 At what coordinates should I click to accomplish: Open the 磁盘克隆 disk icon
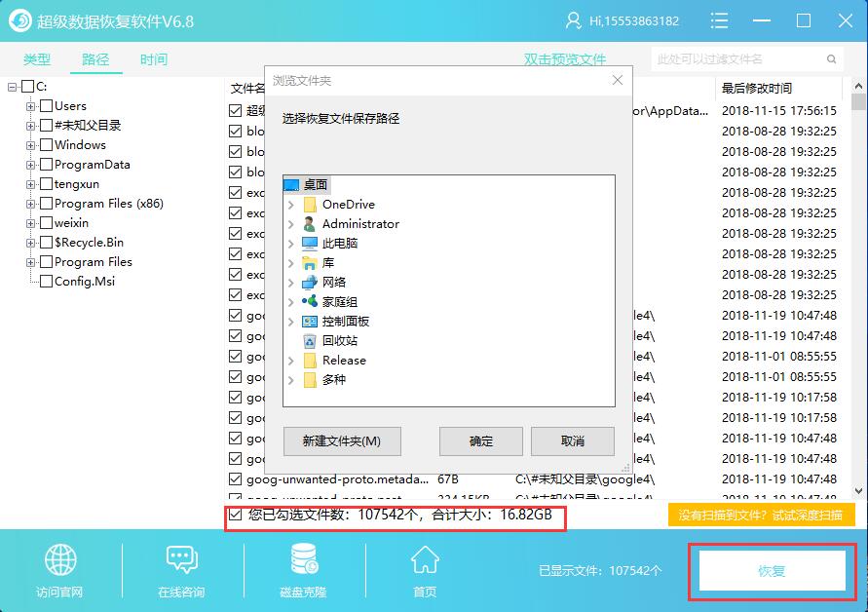304,558
